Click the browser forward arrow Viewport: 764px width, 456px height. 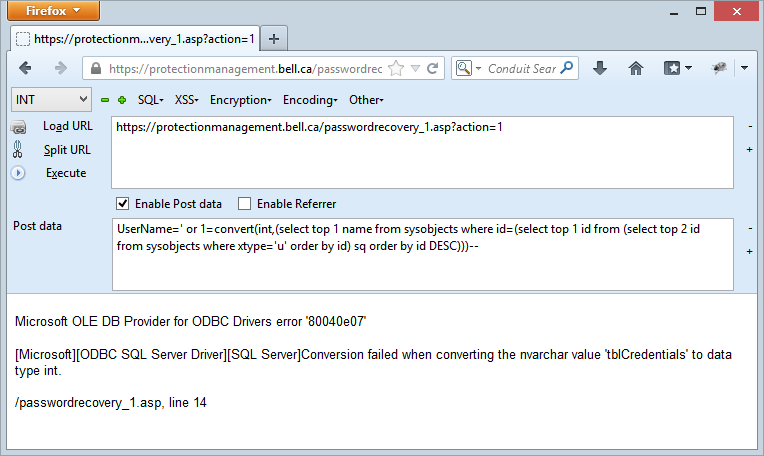(60, 68)
